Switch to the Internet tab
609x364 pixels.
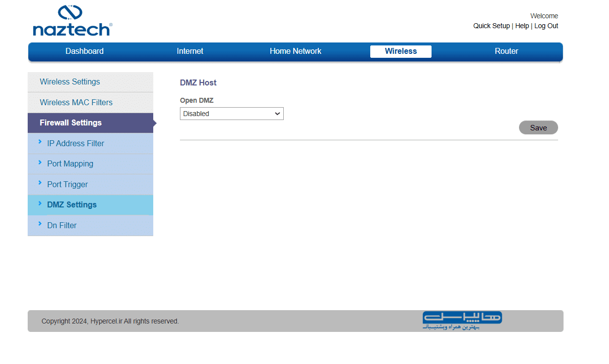pos(190,51)
